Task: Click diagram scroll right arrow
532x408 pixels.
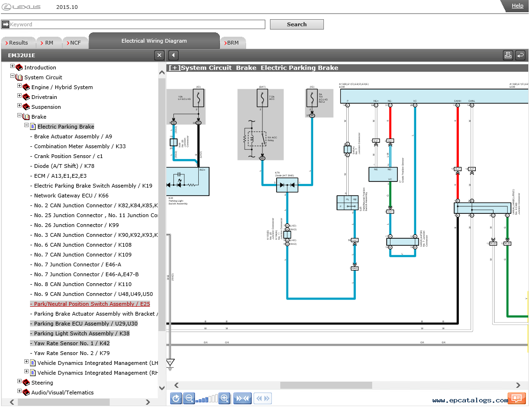Action: click(518, 385)
